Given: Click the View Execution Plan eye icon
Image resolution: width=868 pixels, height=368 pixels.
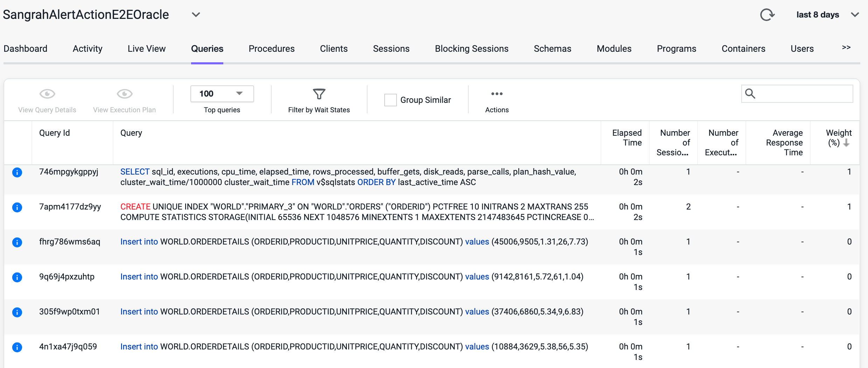Looking at the screenshot, I should (125, 94).
